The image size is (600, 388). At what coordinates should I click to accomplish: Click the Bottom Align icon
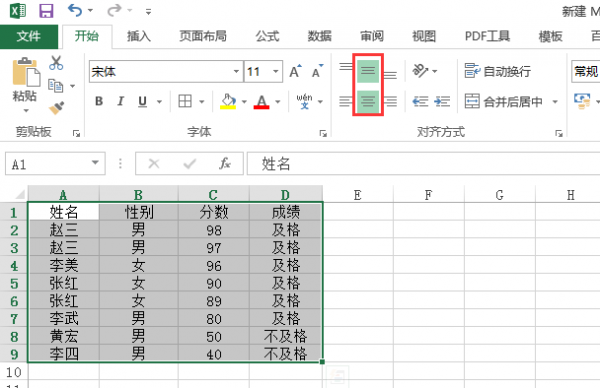[x=390, y=74]
